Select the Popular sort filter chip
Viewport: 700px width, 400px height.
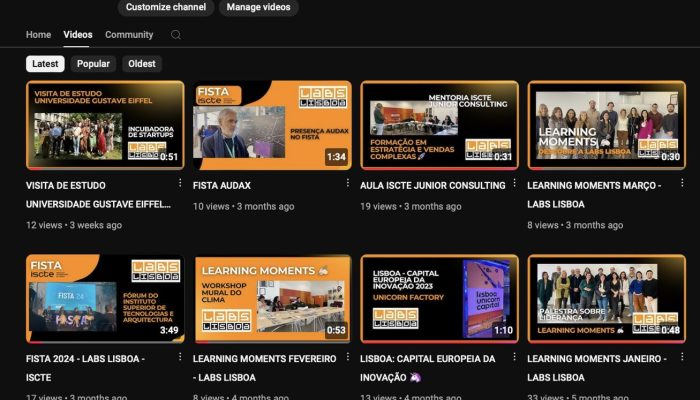(x=93, y=64)
